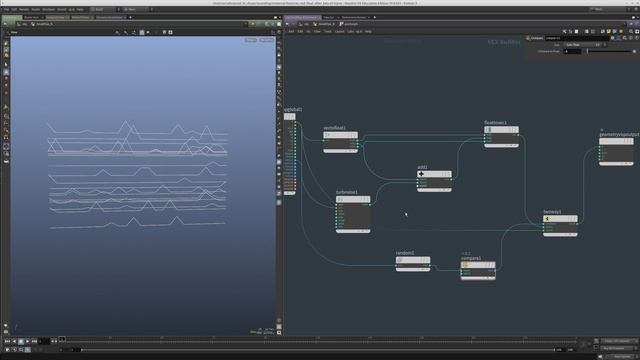Click the stop button in playbar
The image size is (640, 360).
pos(21,341)
